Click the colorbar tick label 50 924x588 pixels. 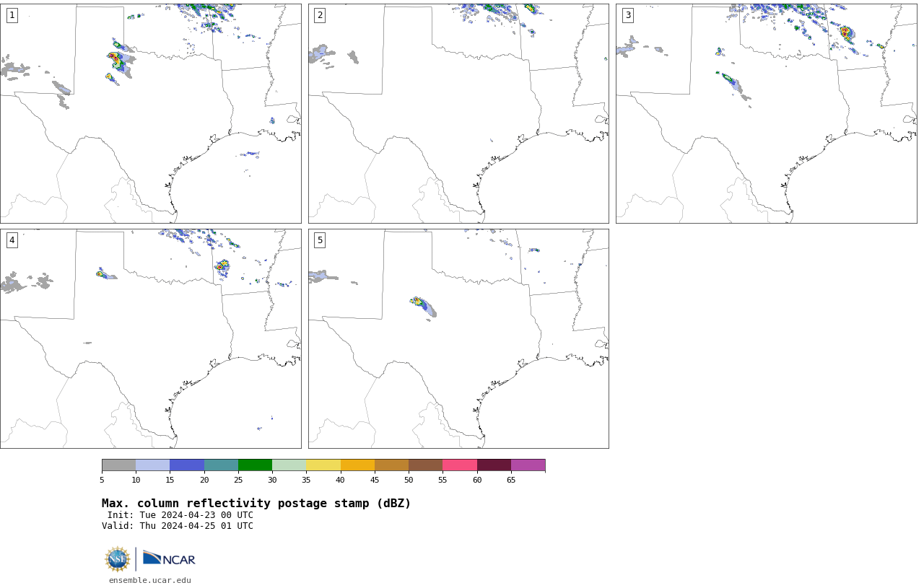click(x=409, y=481)
